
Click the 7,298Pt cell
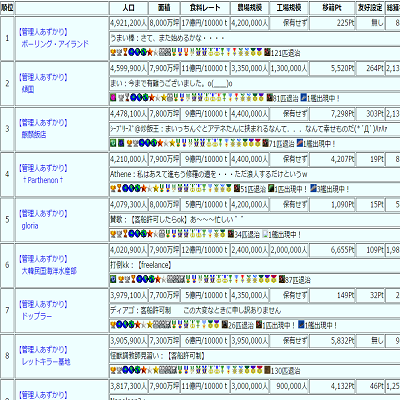pos(332,114)
